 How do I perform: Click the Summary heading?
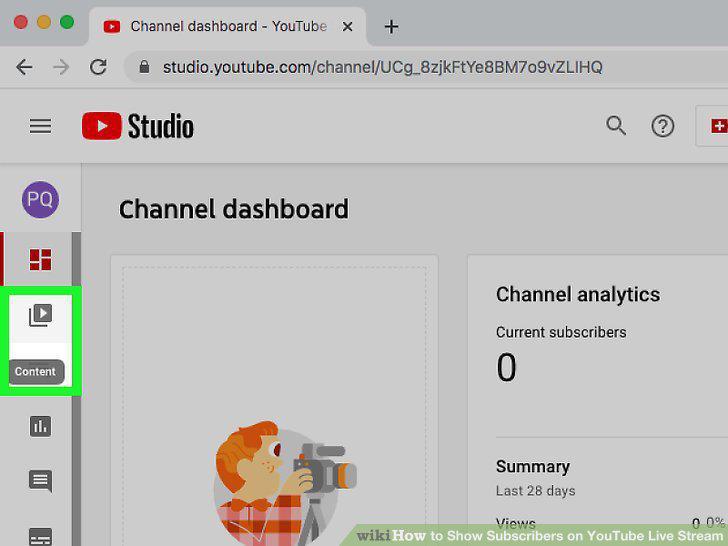533,467
